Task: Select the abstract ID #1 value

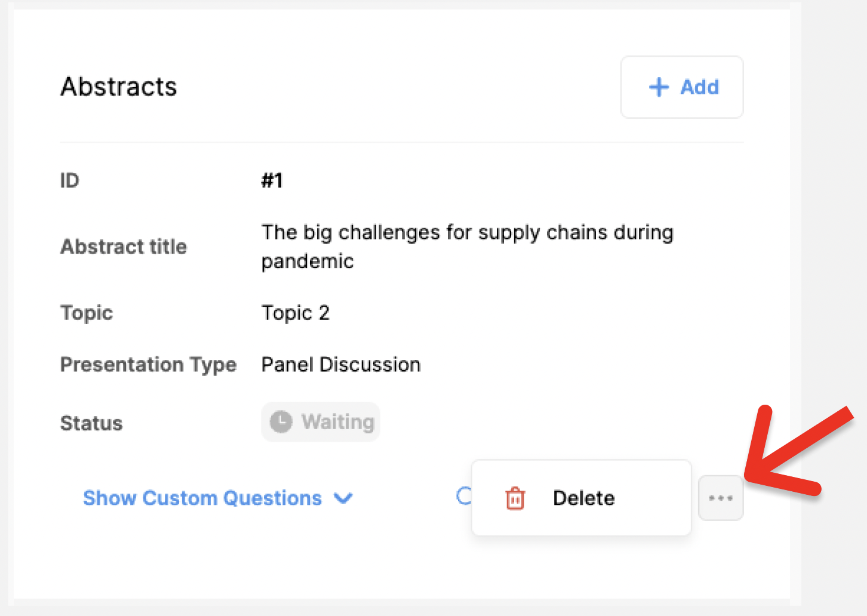Action: pos(272,180)
